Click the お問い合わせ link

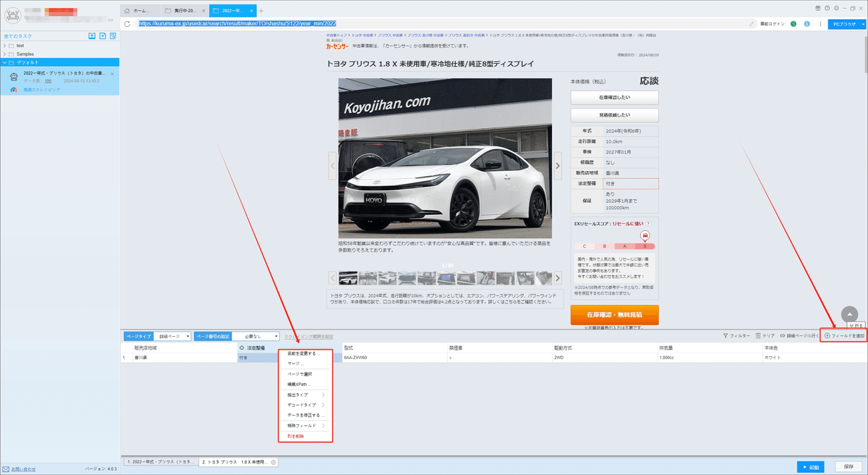tap(25, 469)
